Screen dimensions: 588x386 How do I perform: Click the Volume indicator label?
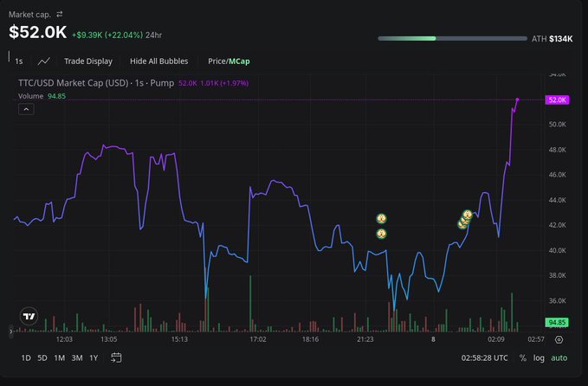coord(31,96)
